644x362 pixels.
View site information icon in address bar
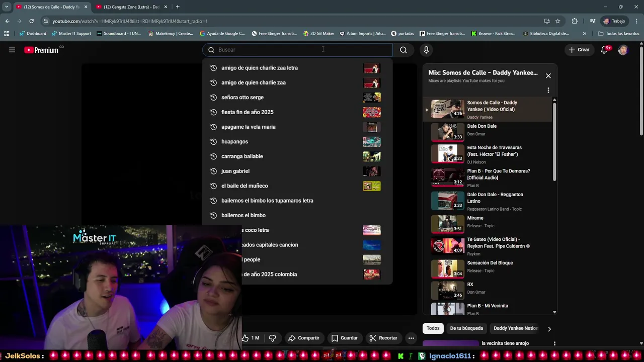[46, 21]
